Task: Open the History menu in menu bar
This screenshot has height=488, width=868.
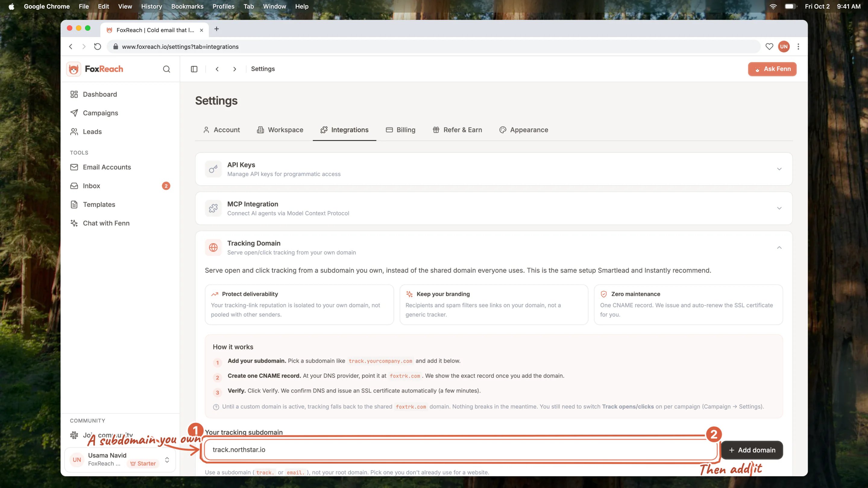Action: point(151,6)
